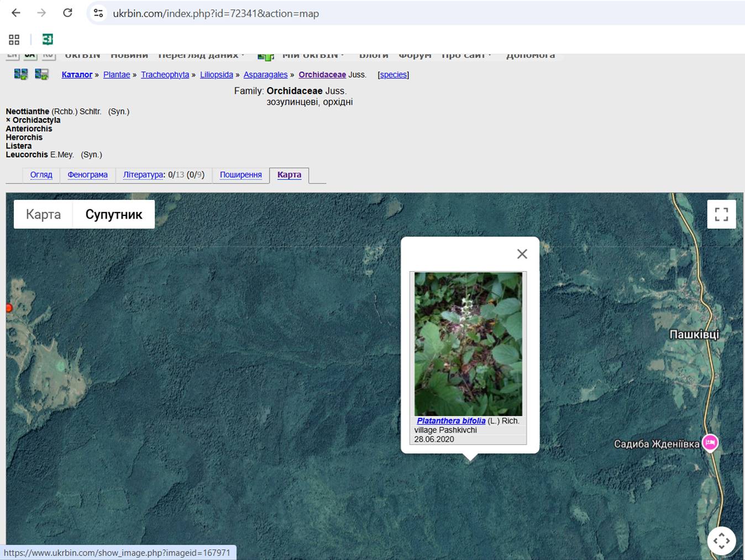Open the apps grid in bookmarks bar
This screenshot has width=745, height=560.
coord(14,39)
